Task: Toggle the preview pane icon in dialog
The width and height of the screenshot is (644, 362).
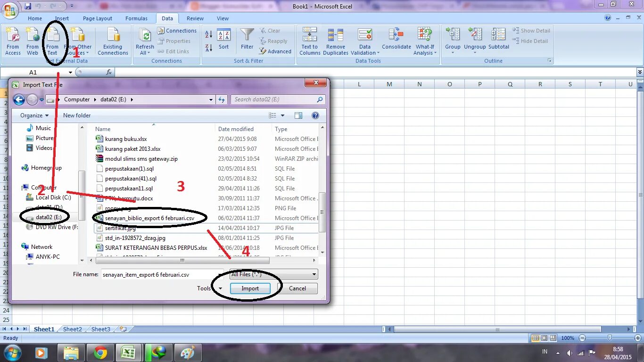Action: pos(298,115)
